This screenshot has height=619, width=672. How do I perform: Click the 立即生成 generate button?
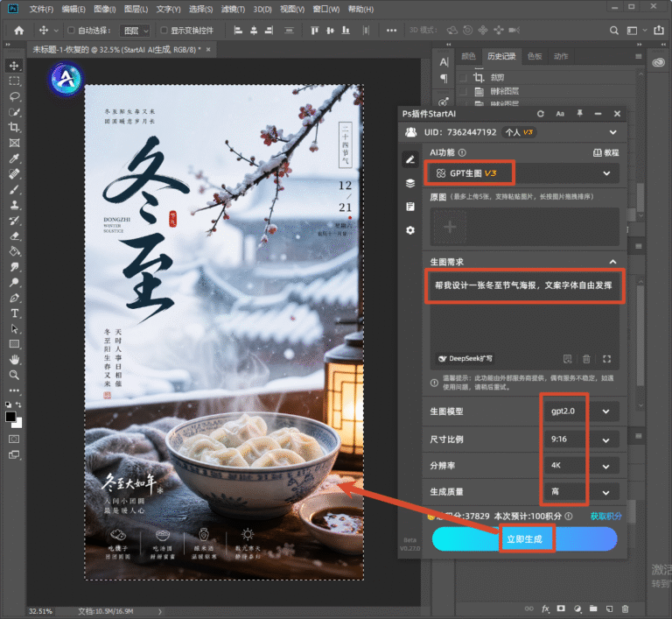tap(525, 539)
